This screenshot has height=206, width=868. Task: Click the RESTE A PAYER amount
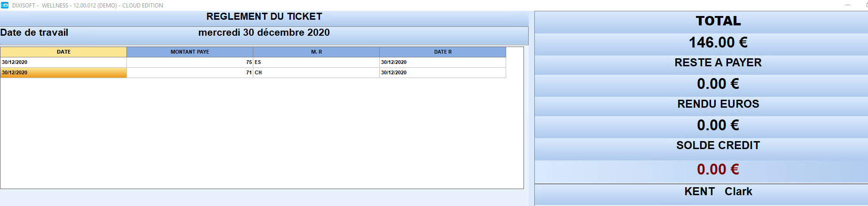[718, 84]
